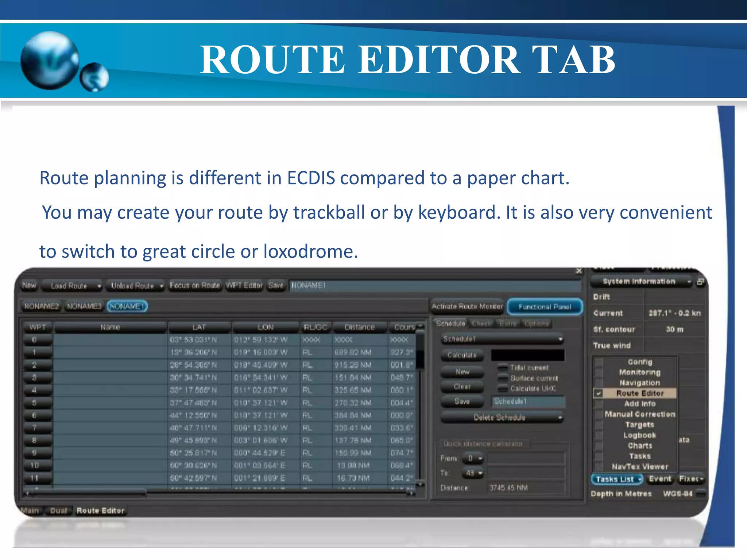Click the Distance column header
The image size is (747, 560).
[360, 327]
